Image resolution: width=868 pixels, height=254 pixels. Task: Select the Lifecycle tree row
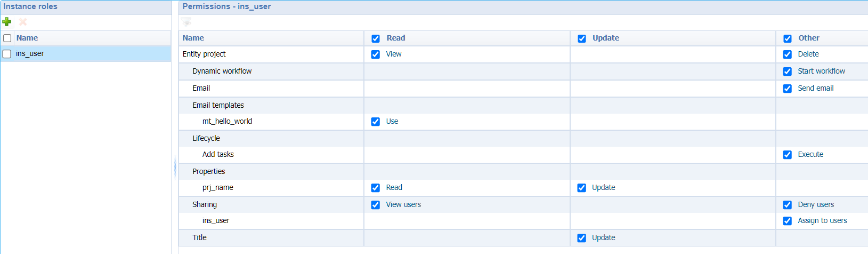tap(206, 138)
